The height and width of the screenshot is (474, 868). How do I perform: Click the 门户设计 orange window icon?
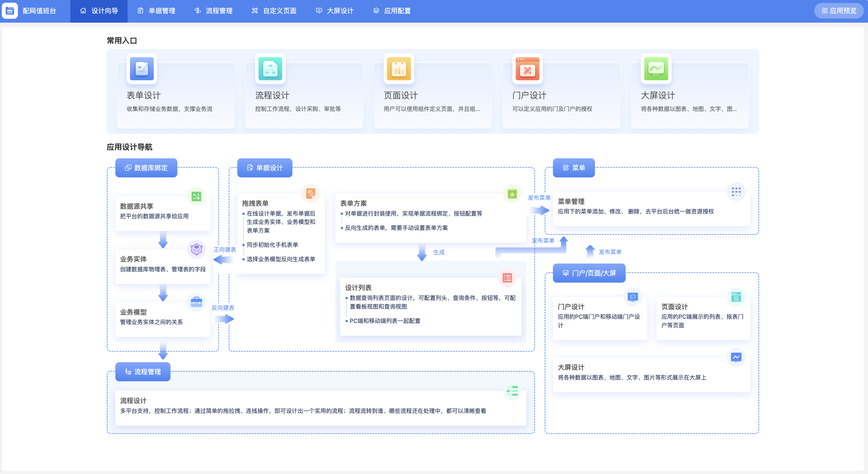[x=527, y=69]
